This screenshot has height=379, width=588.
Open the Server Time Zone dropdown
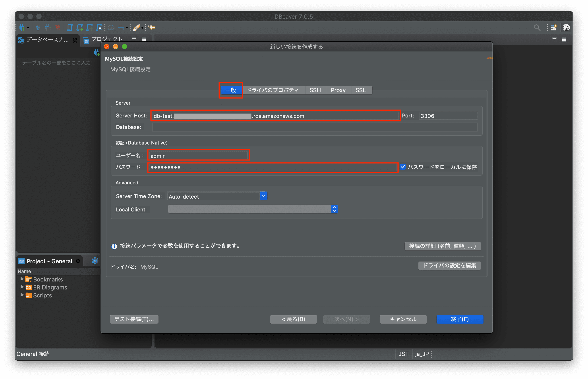coord(263,196)
